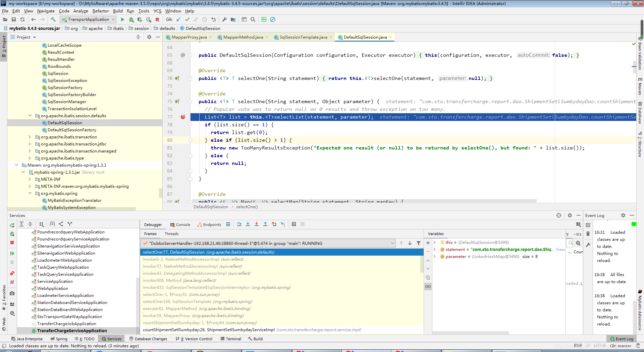
Task: Expand the 'this' variable node
Action: pyautogui.click(x=435, y=242)
